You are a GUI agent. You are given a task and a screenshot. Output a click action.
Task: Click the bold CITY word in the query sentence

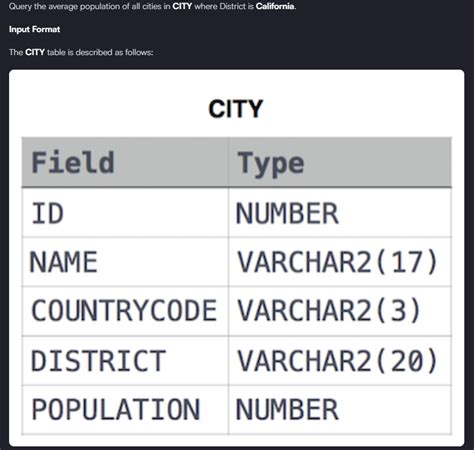click(x=182, y=6)
